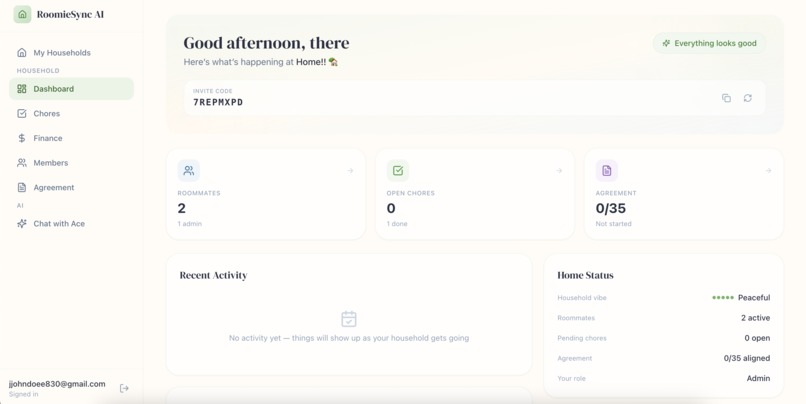Start Chat with Ace
Viewport: 806px width, 404px height.
[x=71, y=224]
